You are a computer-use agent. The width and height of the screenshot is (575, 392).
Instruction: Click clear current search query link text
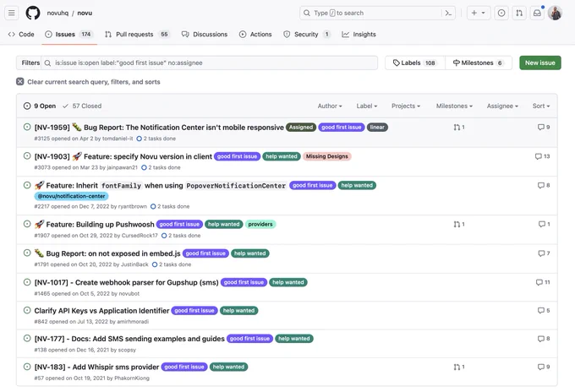94,82
